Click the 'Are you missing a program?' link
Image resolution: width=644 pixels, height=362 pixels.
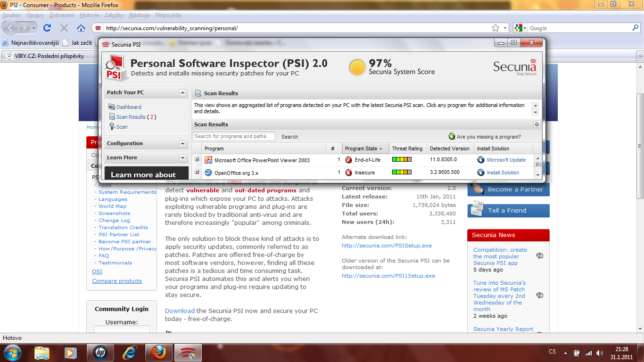[488, 137]
